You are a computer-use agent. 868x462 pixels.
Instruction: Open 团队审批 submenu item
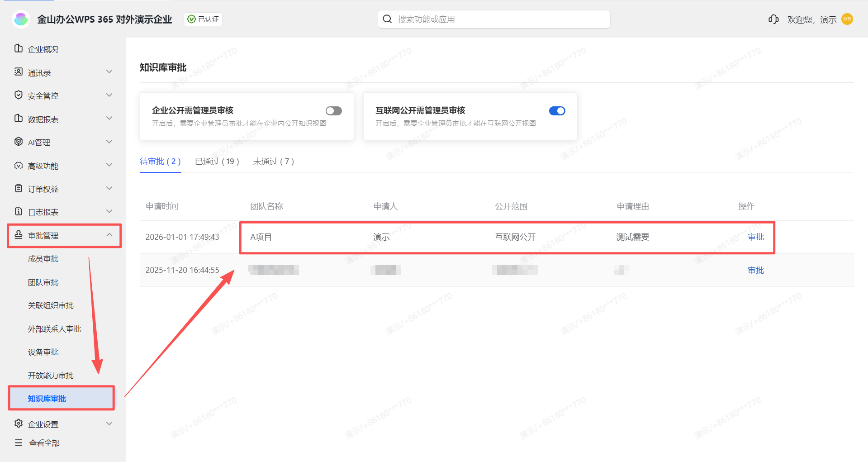[43, 282]
